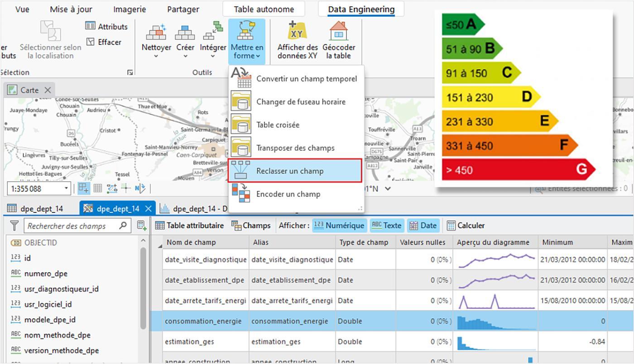The image size is (634, 364).
Task: Click the red G energy class band
Action: 518,170
